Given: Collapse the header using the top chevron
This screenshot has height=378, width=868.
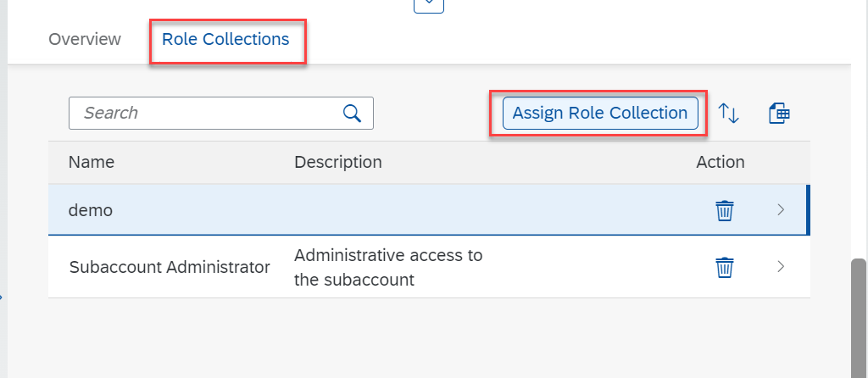Looking at the screenshot, I should tap(429, 4).
